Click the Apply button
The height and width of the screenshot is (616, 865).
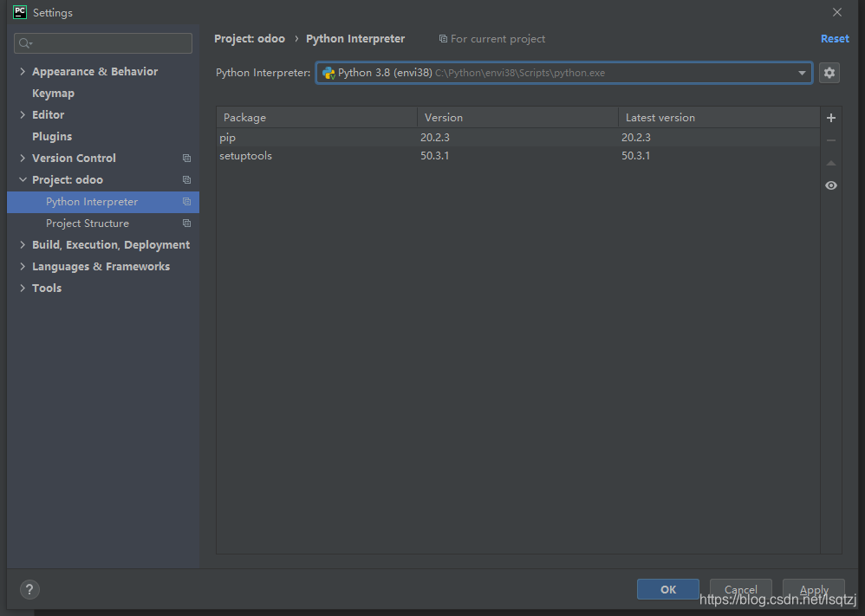pyautogui.click(x=814, y=589)
